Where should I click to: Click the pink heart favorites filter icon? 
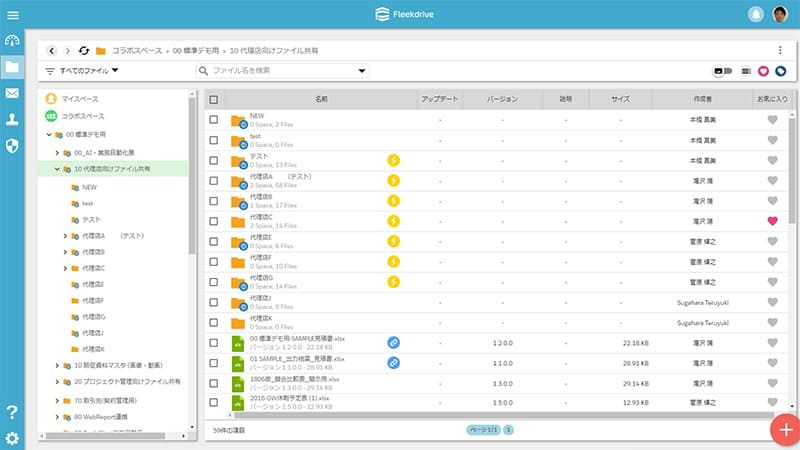pyautogui.click(x=763, y=71)
